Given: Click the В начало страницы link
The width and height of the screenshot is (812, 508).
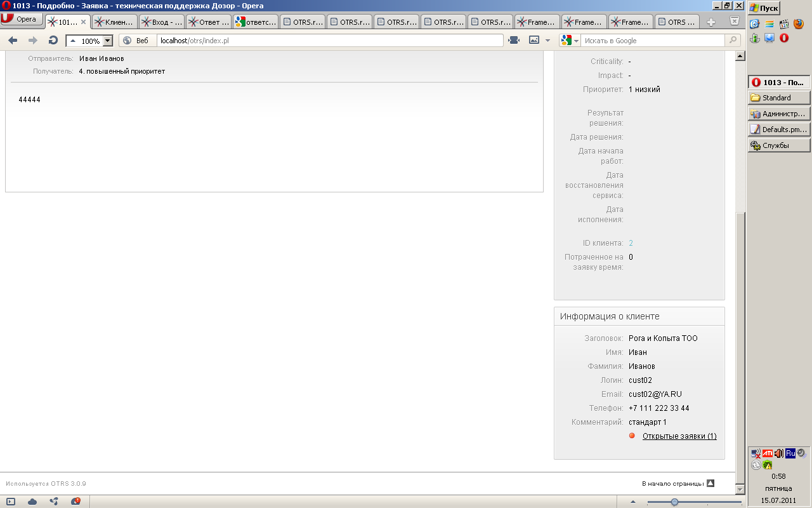Looking at the screenshot, I should pyautogui.click(x=672, y=484).
